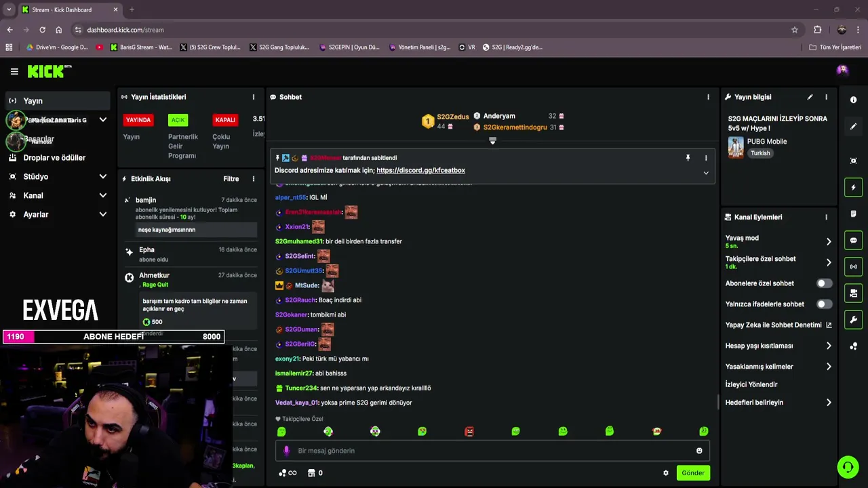Open the browser extensions puzzle icon

[818, 30]
